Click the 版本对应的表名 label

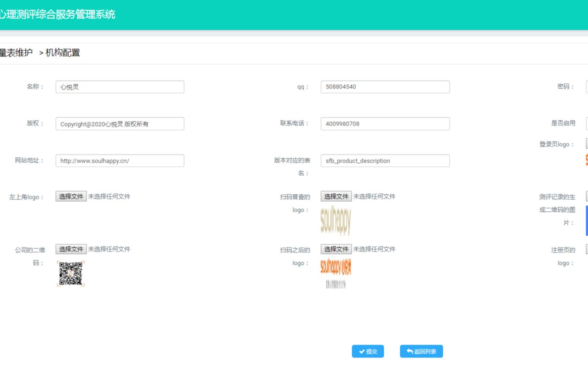[x=292, y=167]
